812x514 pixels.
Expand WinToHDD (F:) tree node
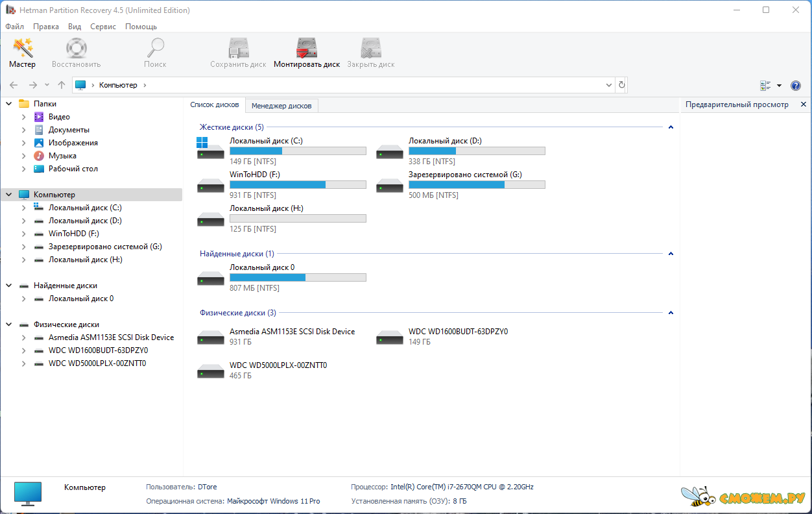pos(24,234)
